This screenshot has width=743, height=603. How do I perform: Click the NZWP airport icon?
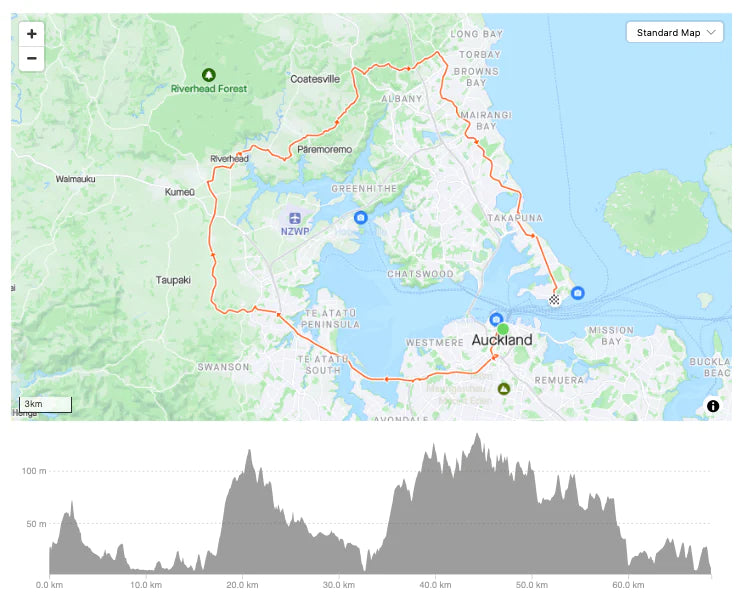pos(294,218)
